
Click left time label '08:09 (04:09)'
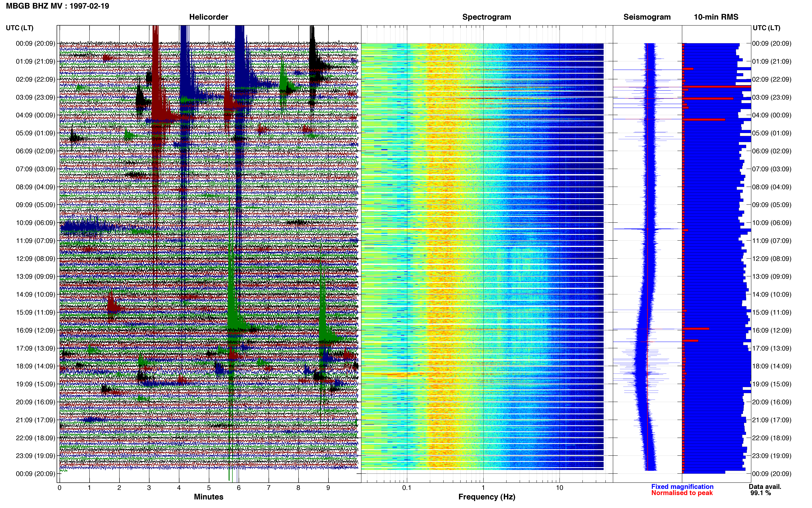point(35,187)
